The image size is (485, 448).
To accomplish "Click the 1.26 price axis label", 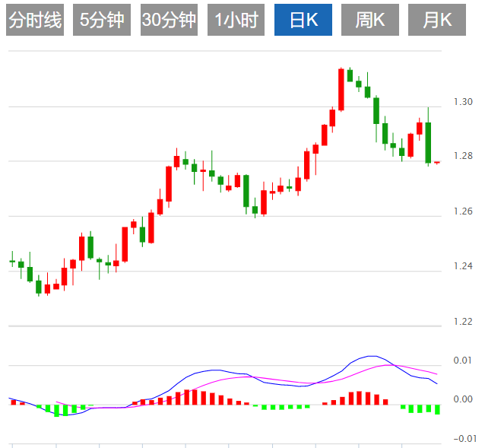I will coord(463,211).
